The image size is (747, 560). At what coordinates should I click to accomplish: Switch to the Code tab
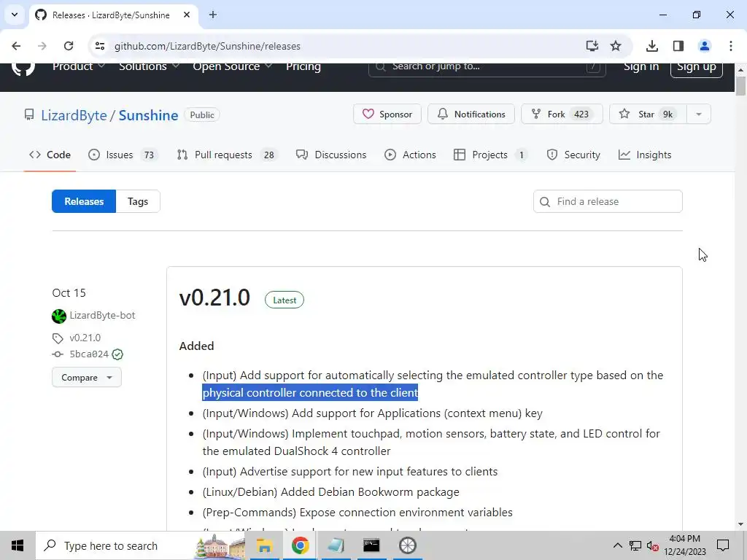tap(50, 155)
